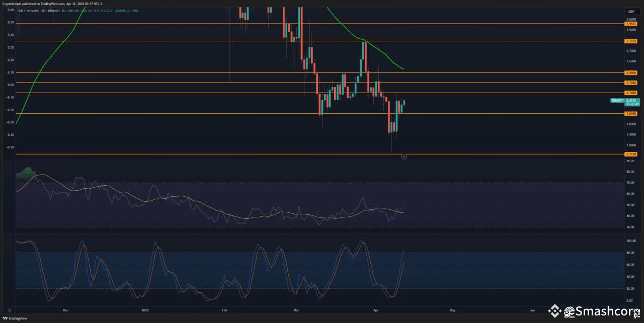The width and height of the screenshot is (644, 323).
Task: Click the event marker icon below the candles
Action: 404,157
